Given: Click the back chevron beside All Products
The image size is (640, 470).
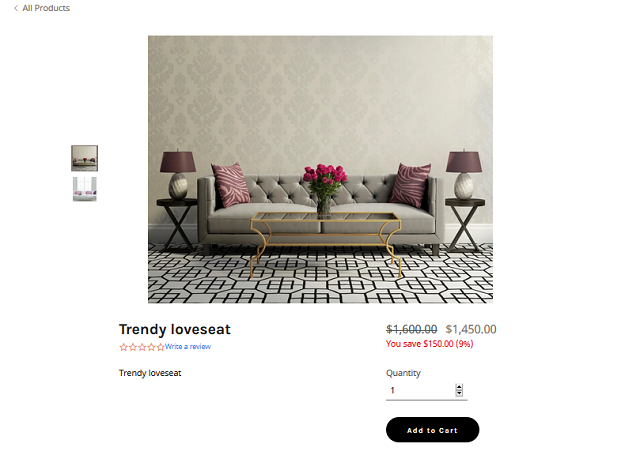Looking at the screenshot, I should 16,8.
